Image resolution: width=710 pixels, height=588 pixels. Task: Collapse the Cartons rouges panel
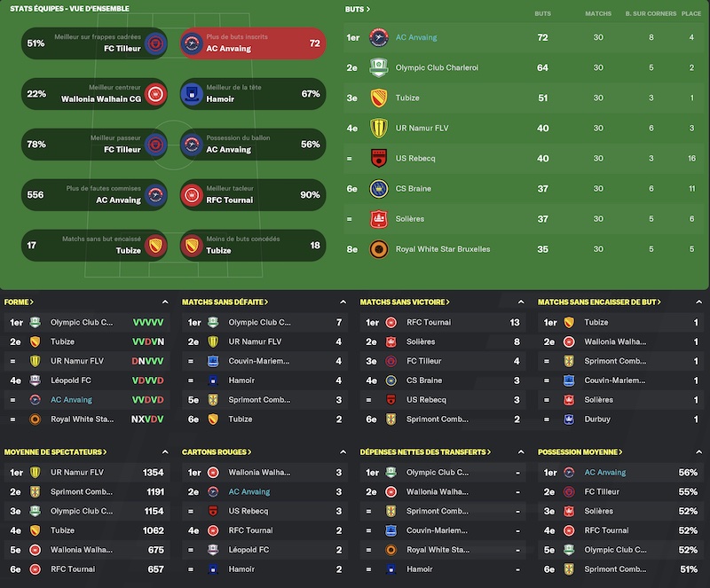point(343,451)
